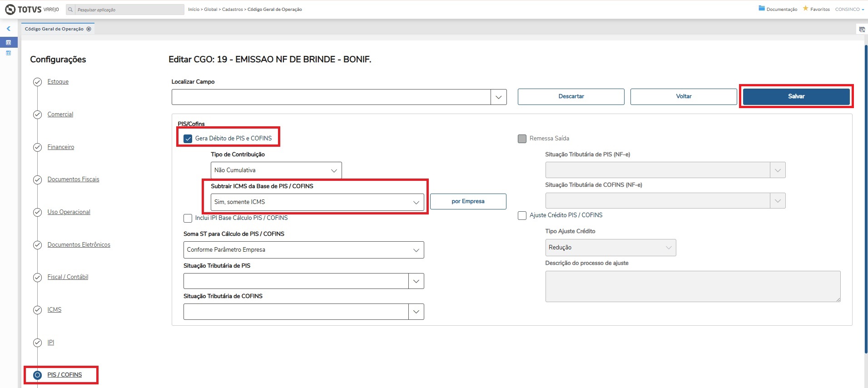Image resolution: width=868 pixels, height=388 pixels.
Task: Open Soma ST para Cálculo dropdown
Action: pos(303,250)
